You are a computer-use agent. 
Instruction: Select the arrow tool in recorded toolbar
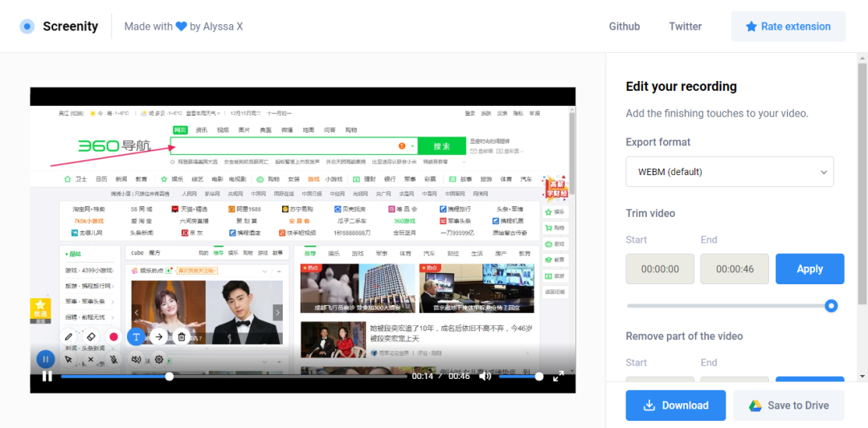pyautogui.click(x=159, y=336)
